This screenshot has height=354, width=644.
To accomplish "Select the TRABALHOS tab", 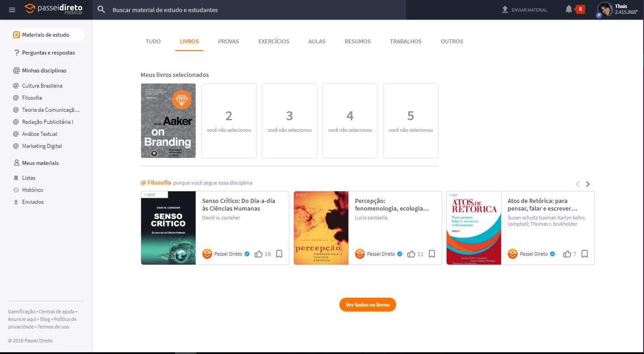I will click(x=406, y=42).
